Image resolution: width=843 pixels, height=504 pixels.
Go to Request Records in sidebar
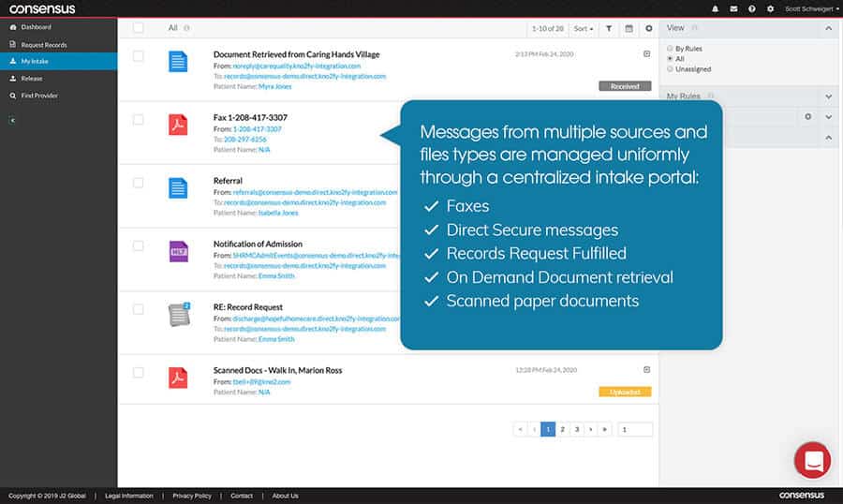coord(43,45)
